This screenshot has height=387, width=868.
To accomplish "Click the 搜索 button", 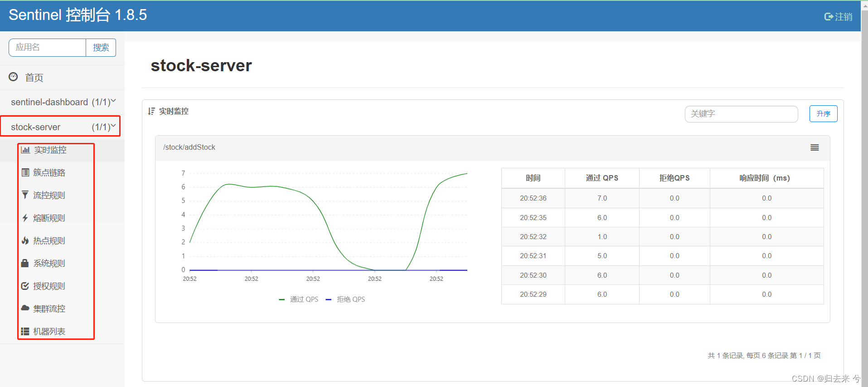I will [101, 48].
